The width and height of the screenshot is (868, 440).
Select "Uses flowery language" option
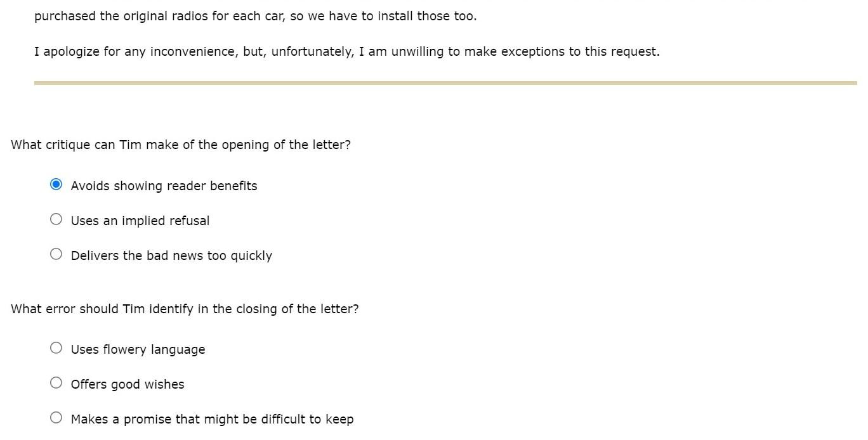pos(56,347)
